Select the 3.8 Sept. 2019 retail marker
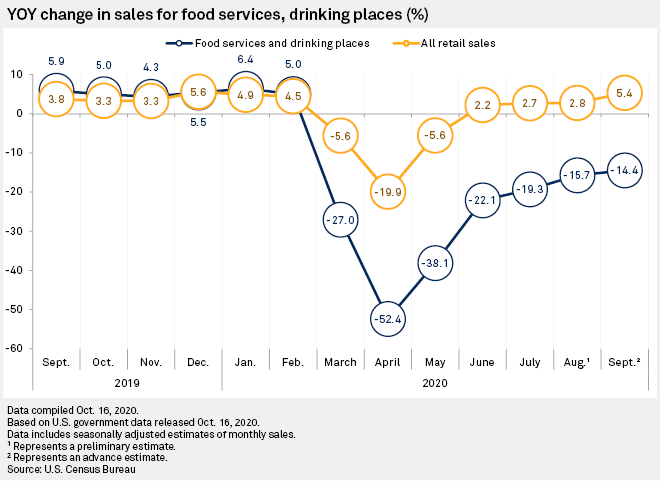 57,99
